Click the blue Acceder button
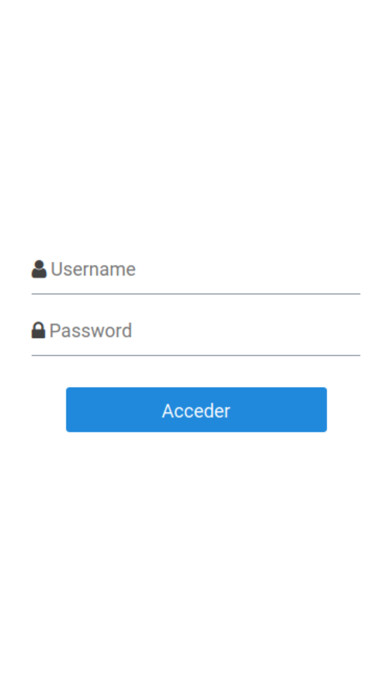The height and width of the screenshot is (696, 392). 196,410
